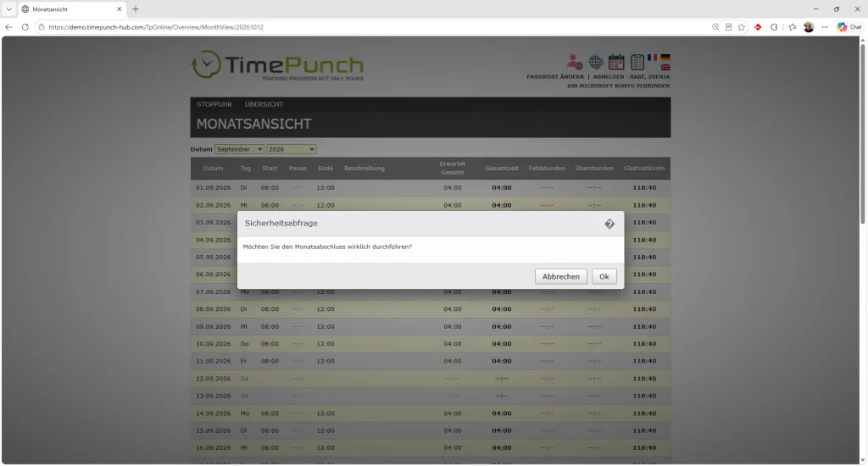This screenshot has width=868, height=466.
Task: Click browser back arrow
Action: (x=8, y=26)
